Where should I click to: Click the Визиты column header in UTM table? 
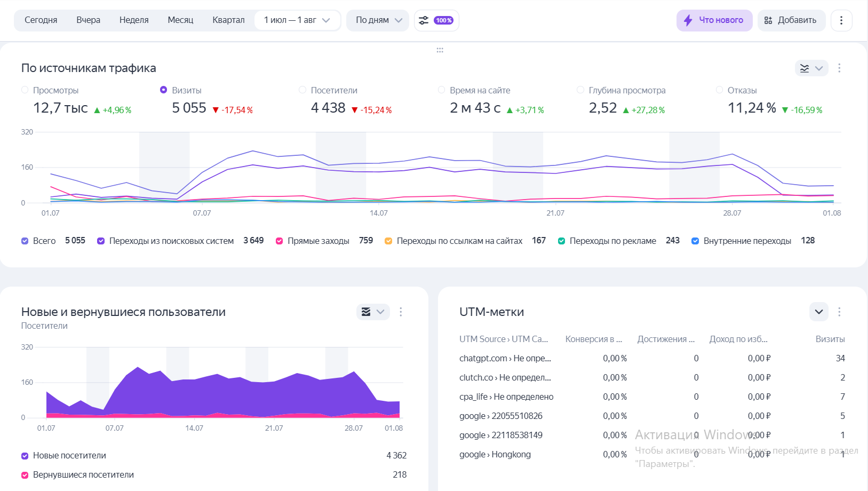[830, 339]
